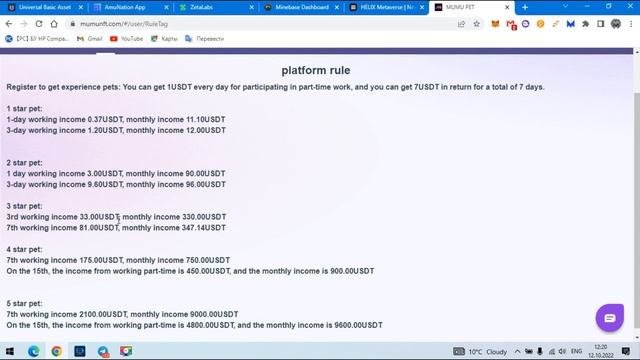Switch to Minebase Dashboard tab

tap(301, 7)
